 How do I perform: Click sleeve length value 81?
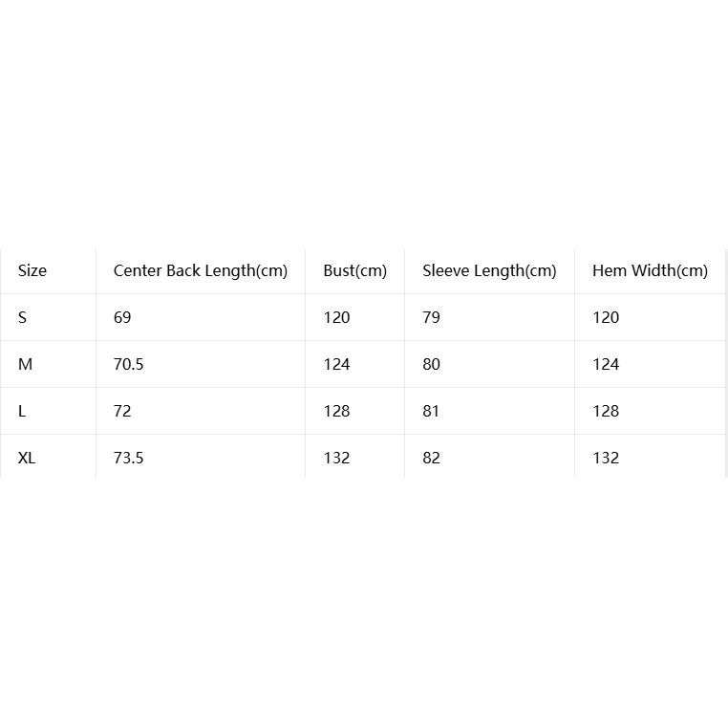click(x=431, y=412)
